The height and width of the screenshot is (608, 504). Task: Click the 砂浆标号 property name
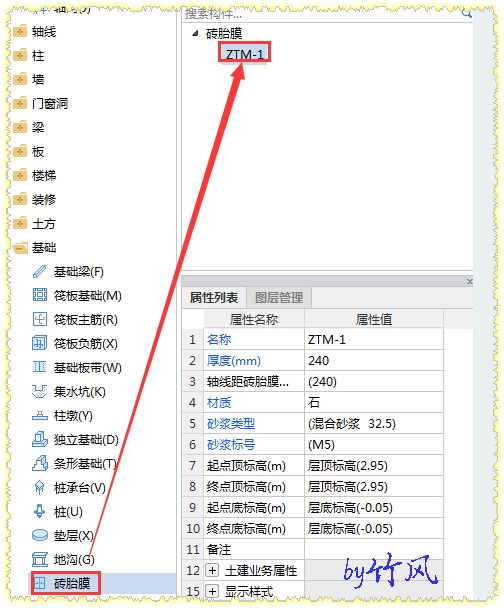231,444
